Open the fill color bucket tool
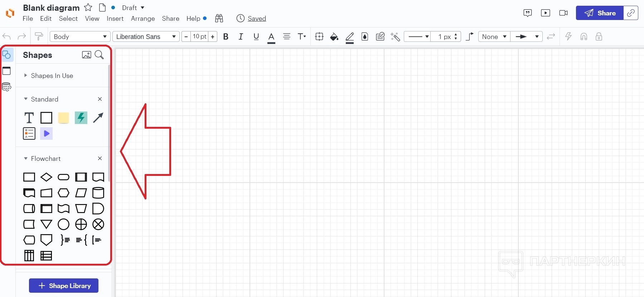Viewport: 644px width, 297px height. pyautogui.click(x=334, y=36)
